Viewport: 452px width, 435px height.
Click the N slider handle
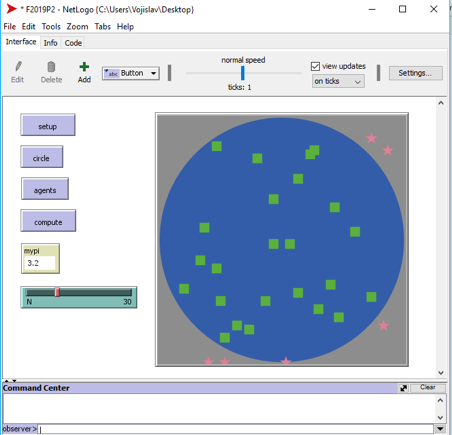point(57,292)
